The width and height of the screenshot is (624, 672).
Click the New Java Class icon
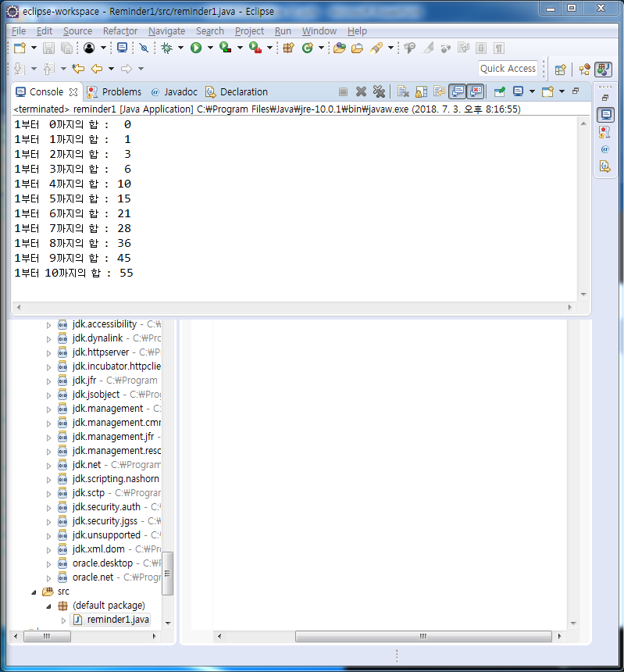point(308,48)
